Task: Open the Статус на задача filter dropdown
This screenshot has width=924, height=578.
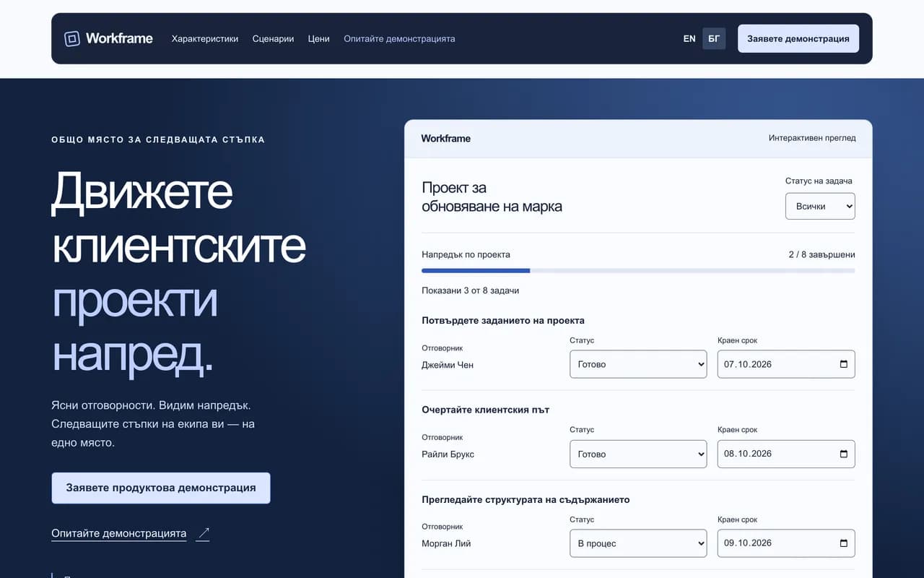Action: tap(820, 206)
